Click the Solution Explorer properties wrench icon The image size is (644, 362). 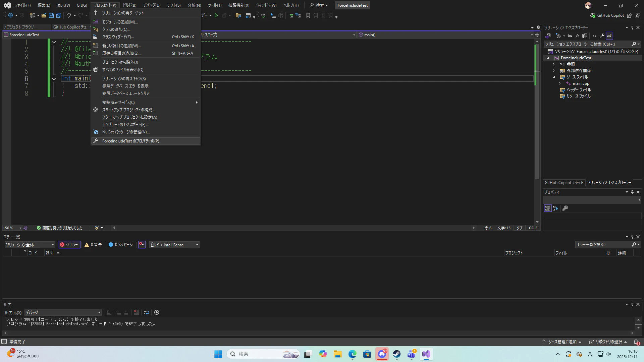[x=602, y=36]
